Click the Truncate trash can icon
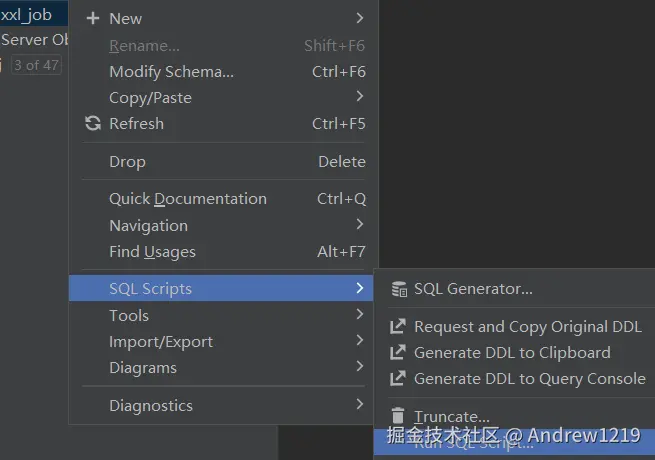The width and height of the screenshot is (655, 460). click(x=398, y=416)
